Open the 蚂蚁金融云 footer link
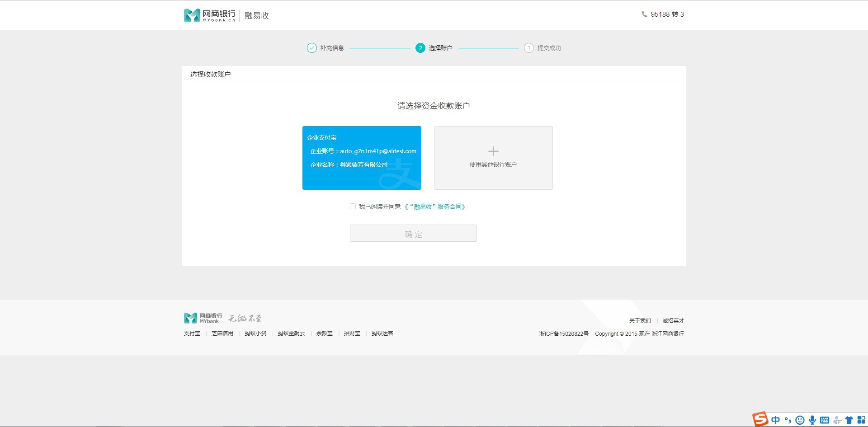 click(291, 333)
